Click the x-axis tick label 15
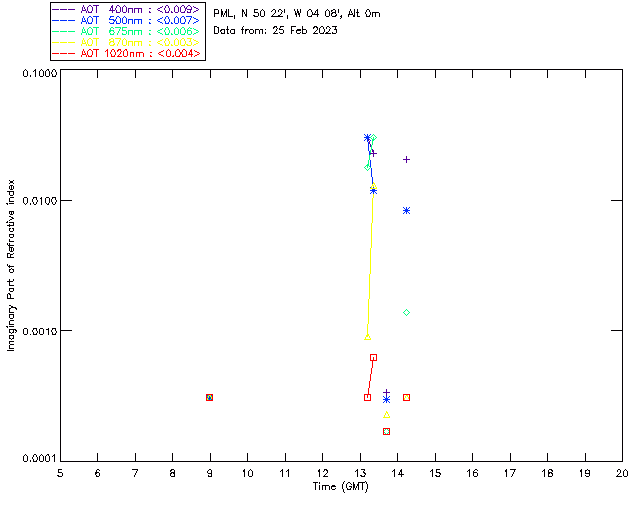 435,473
